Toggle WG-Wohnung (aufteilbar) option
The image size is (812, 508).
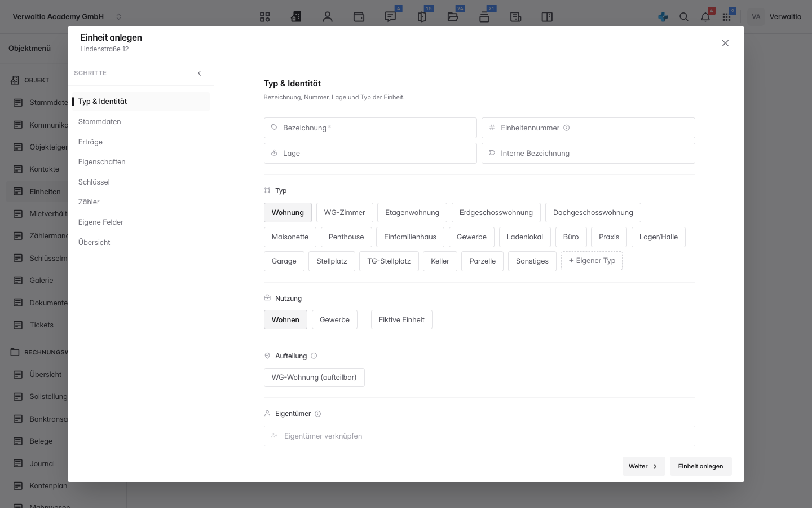(x=314, y=378)
